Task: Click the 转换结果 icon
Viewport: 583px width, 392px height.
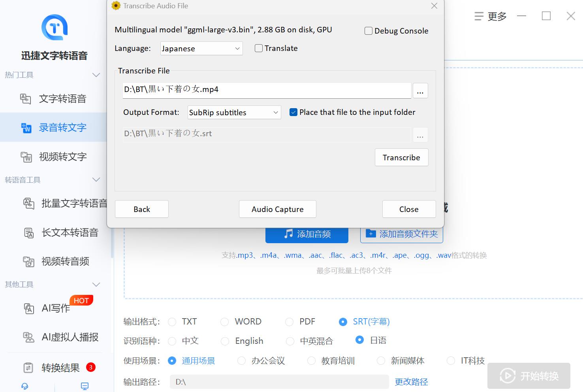Action: click(28, 368)
